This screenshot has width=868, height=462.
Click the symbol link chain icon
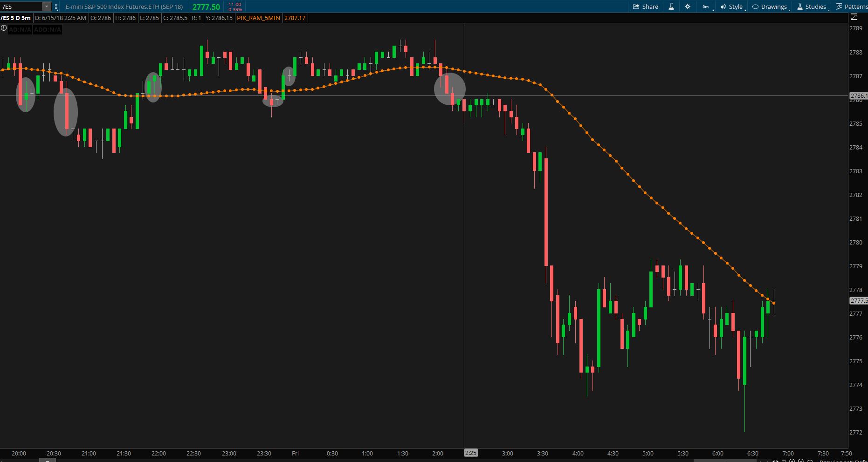tap(56, 7)
